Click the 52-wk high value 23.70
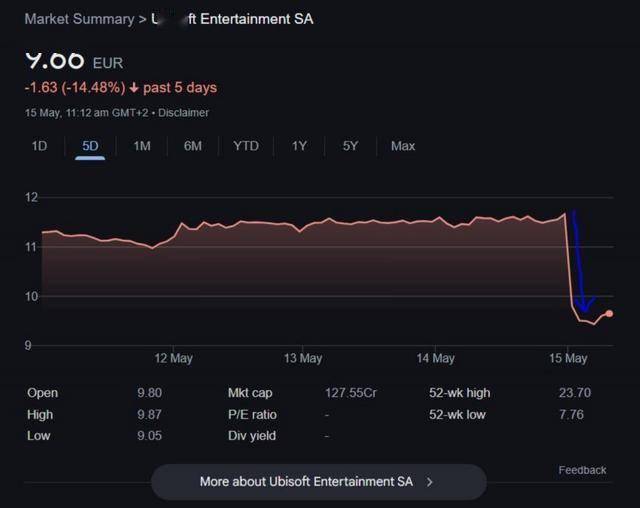This screenshot has width=640, height=508. click(x=571, y=393)
